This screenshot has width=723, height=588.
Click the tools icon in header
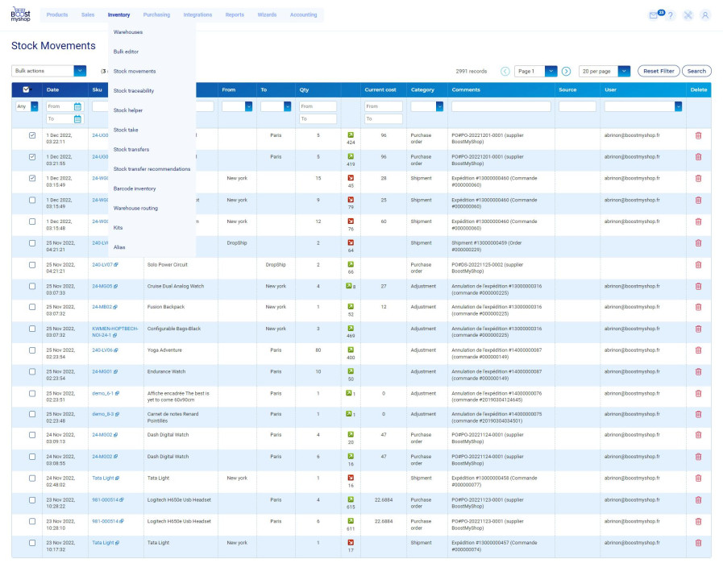688,15
